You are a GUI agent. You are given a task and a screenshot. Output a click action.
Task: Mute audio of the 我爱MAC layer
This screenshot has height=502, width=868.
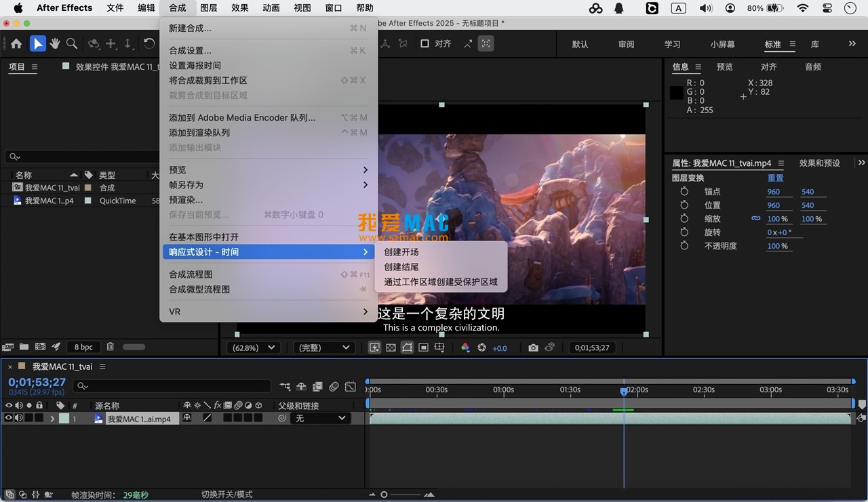[19, 419]
